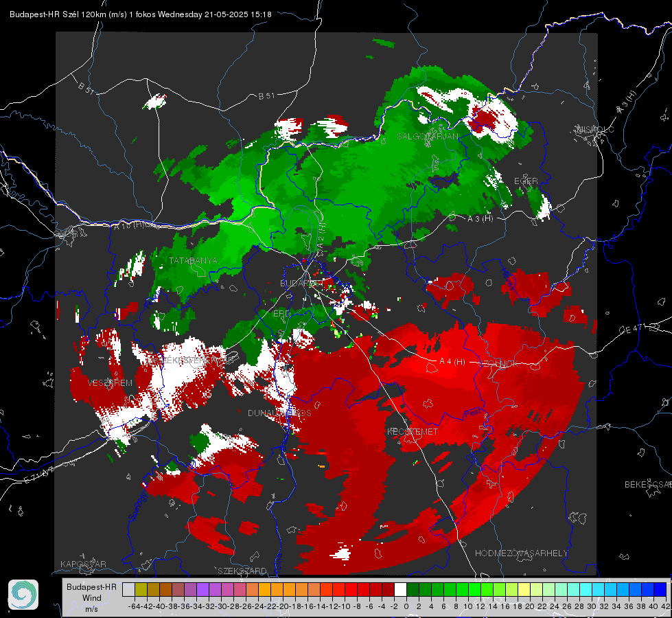Click the '-10' legend value
The image size is (672, 618).
(344, 606)
